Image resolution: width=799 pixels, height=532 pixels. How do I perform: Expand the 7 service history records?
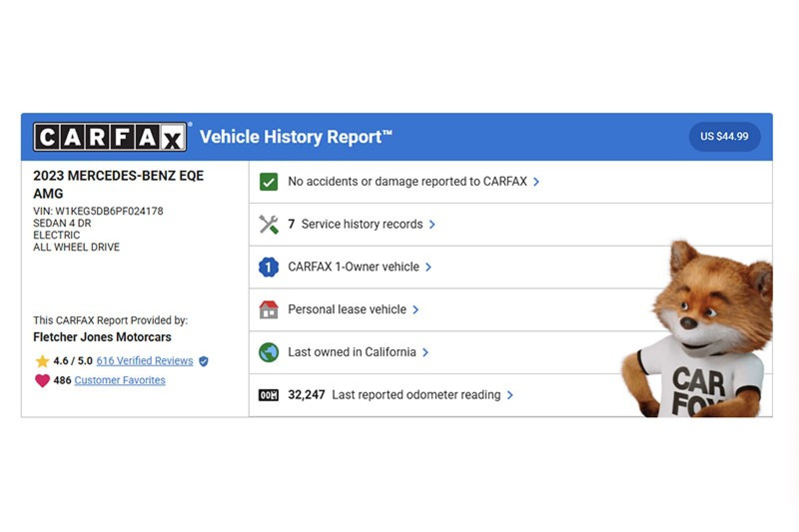click(x=432, y=224)
